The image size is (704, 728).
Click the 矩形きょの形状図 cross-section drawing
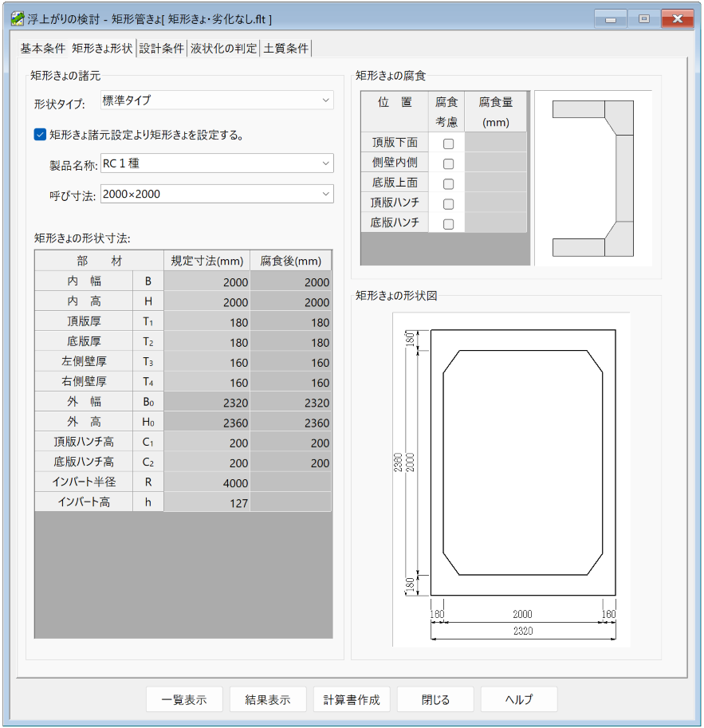511,479
